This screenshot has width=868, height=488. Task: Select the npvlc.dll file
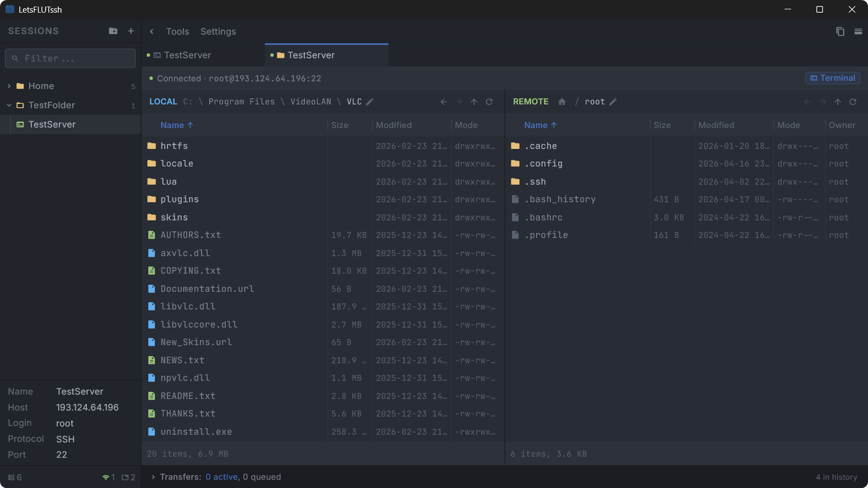(x=323, y=378)
